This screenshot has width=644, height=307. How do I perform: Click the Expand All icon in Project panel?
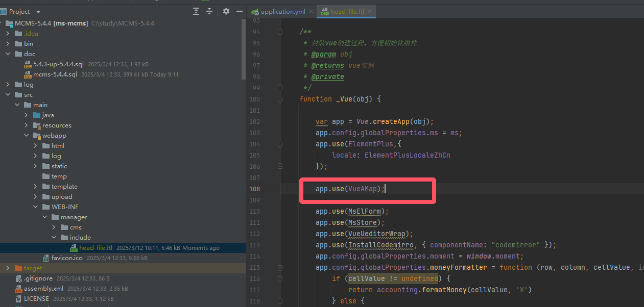pyautogui.click(x=196, y=11)
